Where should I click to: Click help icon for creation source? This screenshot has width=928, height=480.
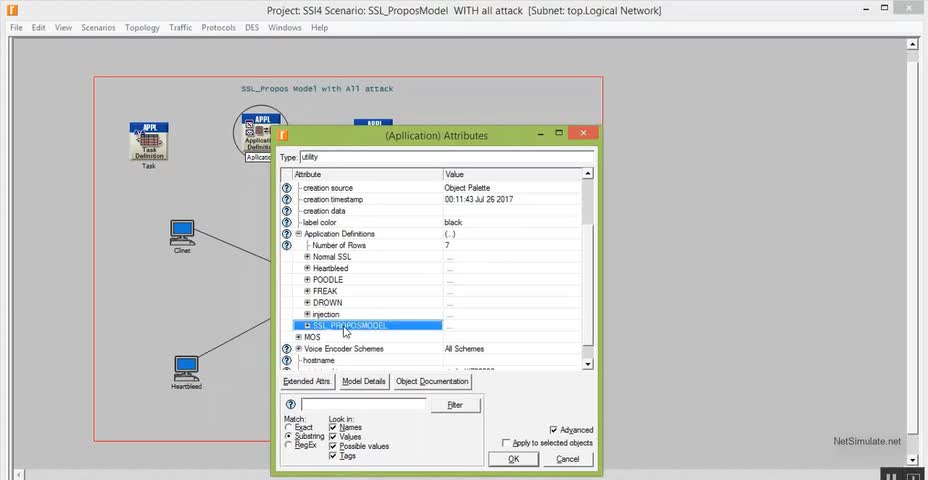tap(286, 188)
